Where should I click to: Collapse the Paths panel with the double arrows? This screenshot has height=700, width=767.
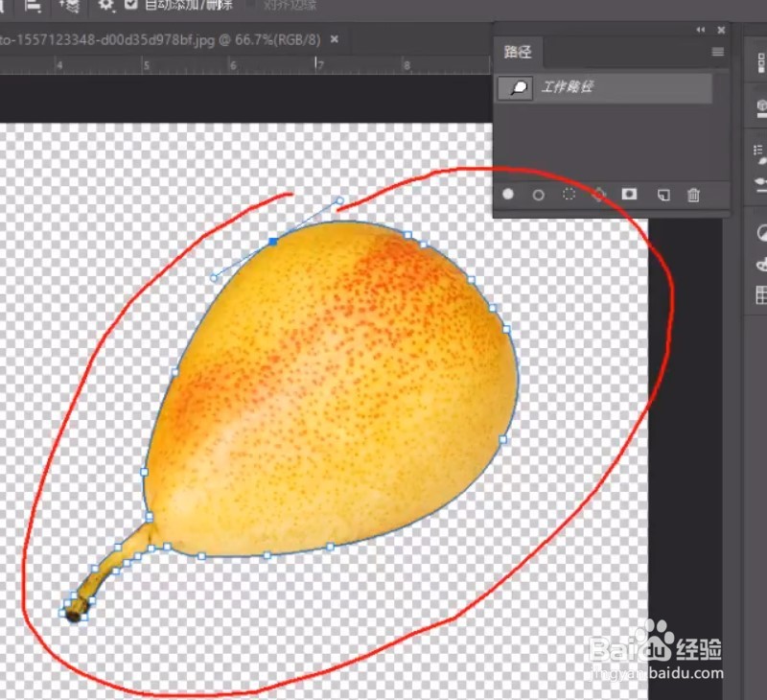[699, 30]
